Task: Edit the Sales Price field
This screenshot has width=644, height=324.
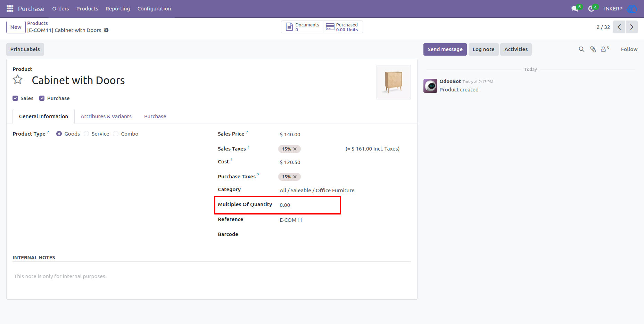Action: (344, 135)
